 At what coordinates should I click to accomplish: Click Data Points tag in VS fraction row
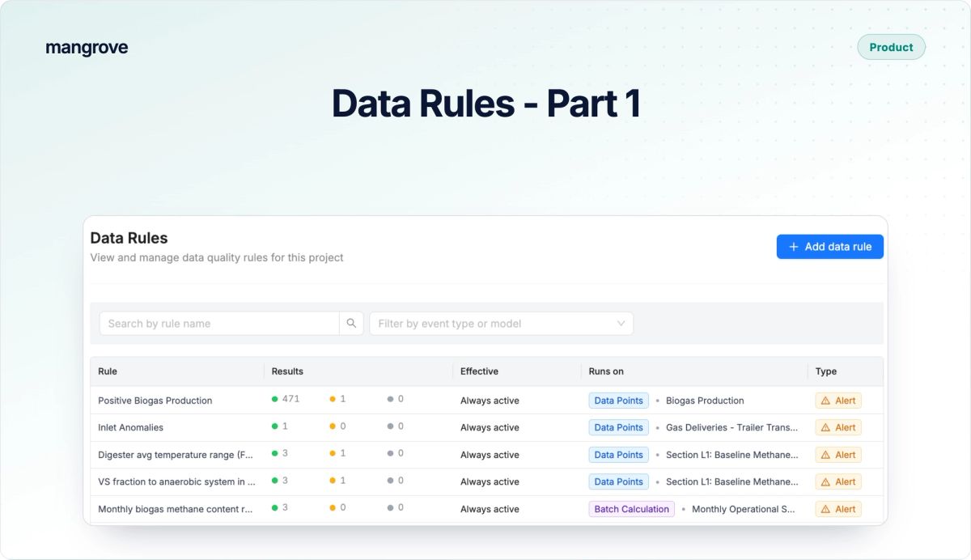pos(618,482)
